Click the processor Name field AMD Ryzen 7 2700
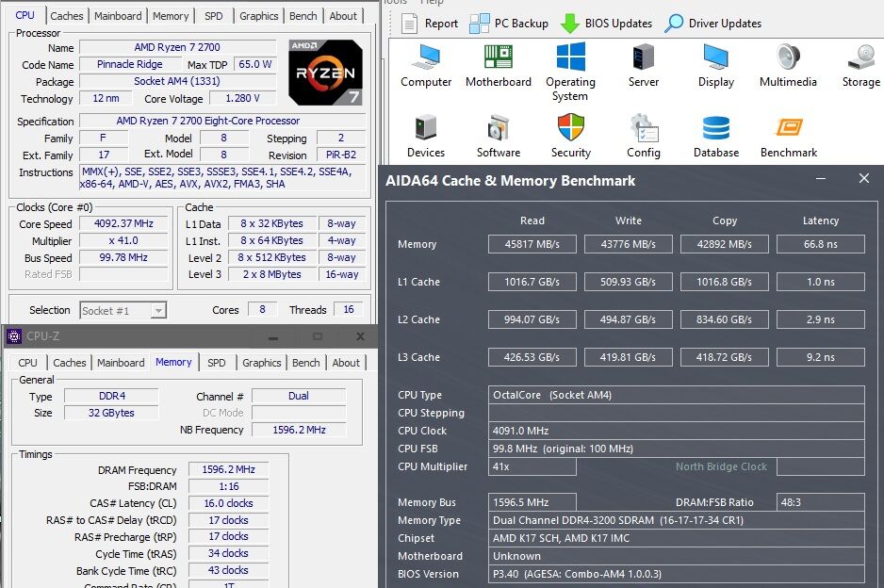Viewport: 884px width, 588px height. (x=177, y=47)
